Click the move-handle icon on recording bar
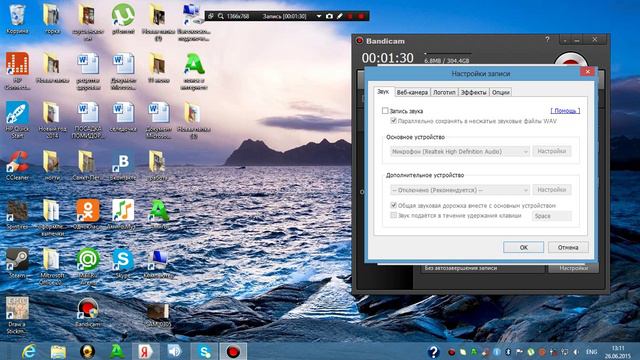Image resolution: width=640 pixels, height=360 pixels. point(211,16)
